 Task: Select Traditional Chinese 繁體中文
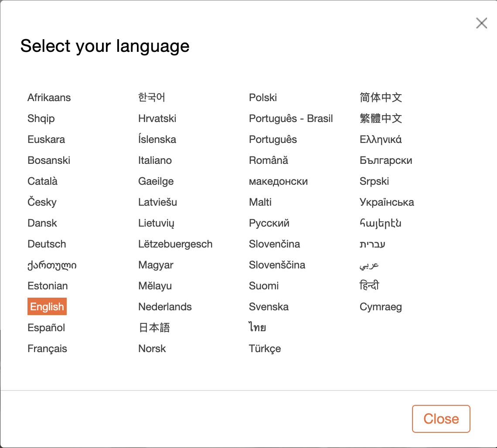(381, 119)
